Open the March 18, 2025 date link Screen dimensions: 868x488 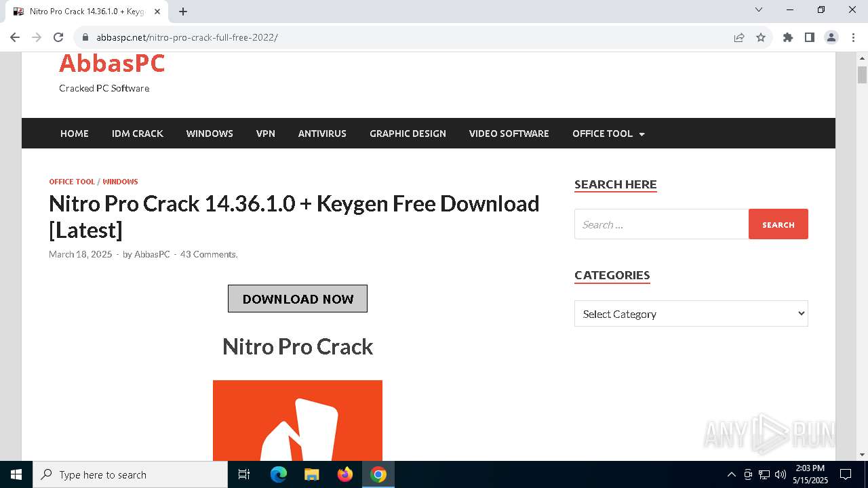tap(80, 254)
